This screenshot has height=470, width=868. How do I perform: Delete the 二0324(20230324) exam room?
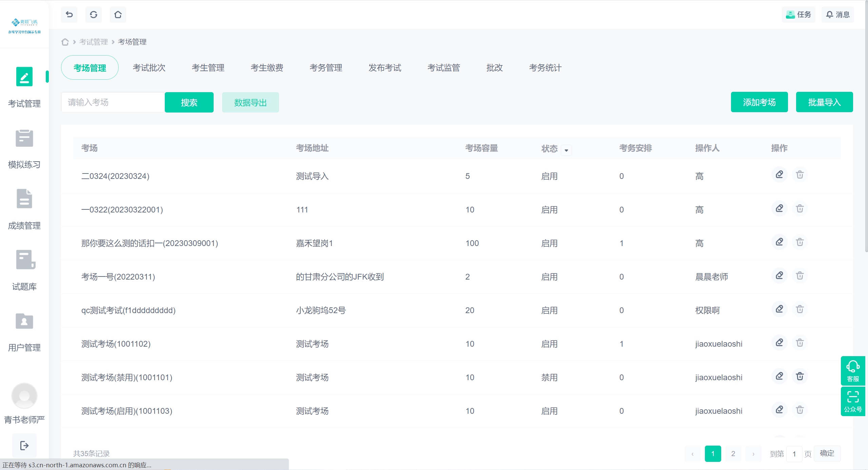800,175
